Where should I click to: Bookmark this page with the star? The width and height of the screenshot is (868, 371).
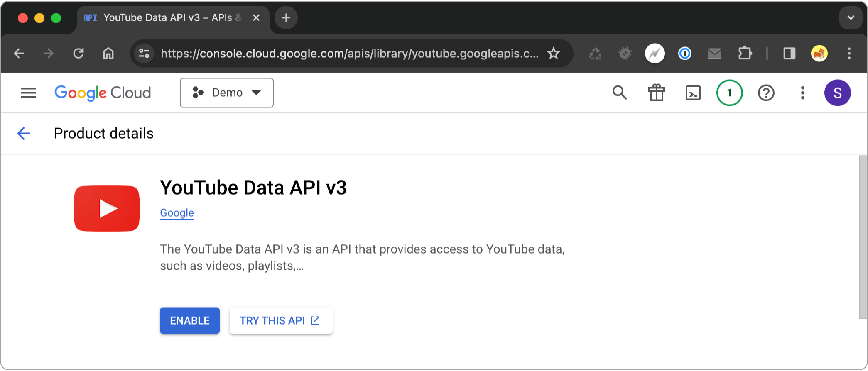click(554, 54)
